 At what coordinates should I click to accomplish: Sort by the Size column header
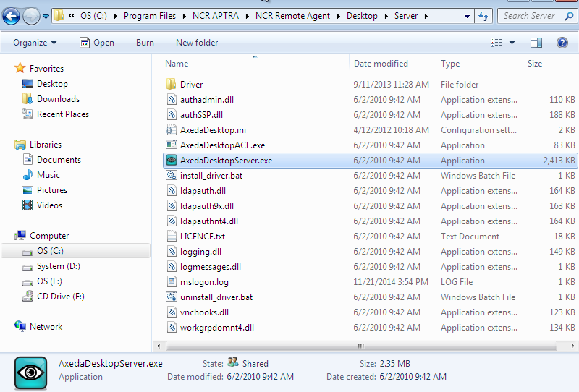coord(535,64)
